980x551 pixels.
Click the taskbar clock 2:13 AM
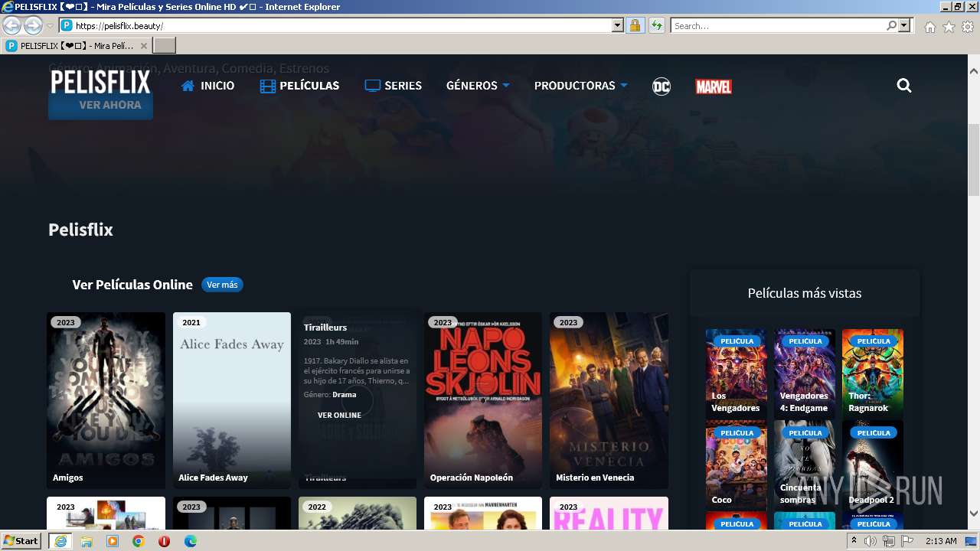(941, 541)
